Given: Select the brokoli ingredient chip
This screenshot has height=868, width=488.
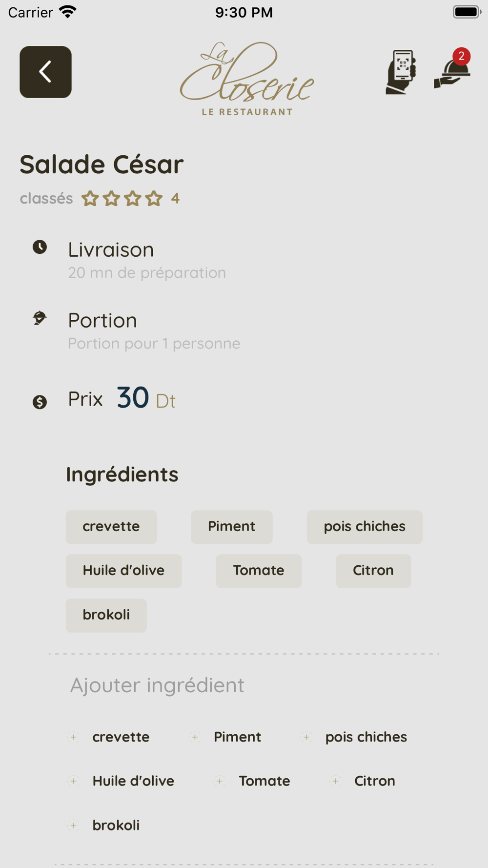Looking at the screenshot, I should (x=106, y=615).
